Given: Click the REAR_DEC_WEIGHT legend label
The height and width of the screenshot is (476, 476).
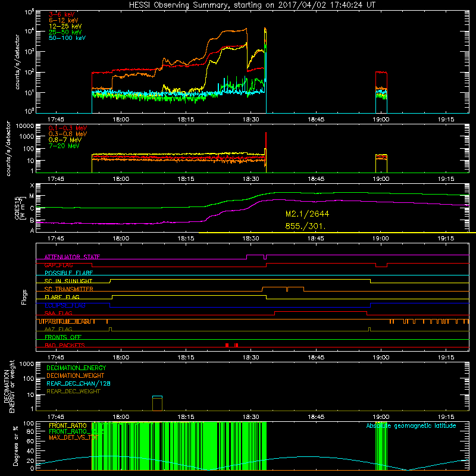Looking at the screenshot, I should coord(73,392).
